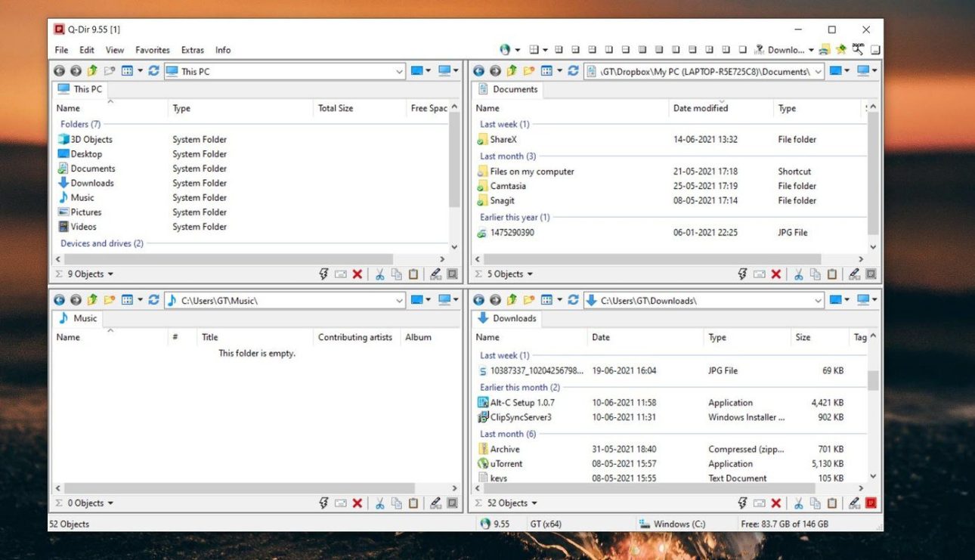This screenshot has width=975, height=560.
Task: Click refresh icon in the Music pane
Action: 153,300
